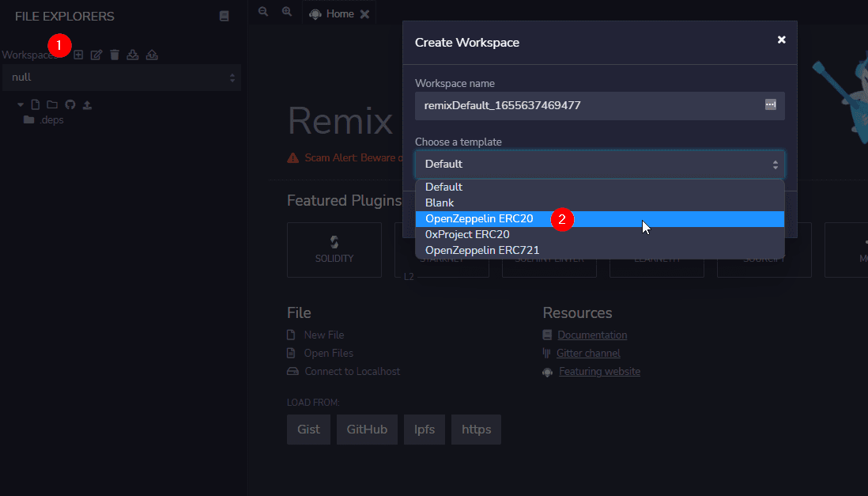The height and width of the screenshot is (496, 868).
Task: Open the null workspace selector dropdown
Action: point(122,78)
